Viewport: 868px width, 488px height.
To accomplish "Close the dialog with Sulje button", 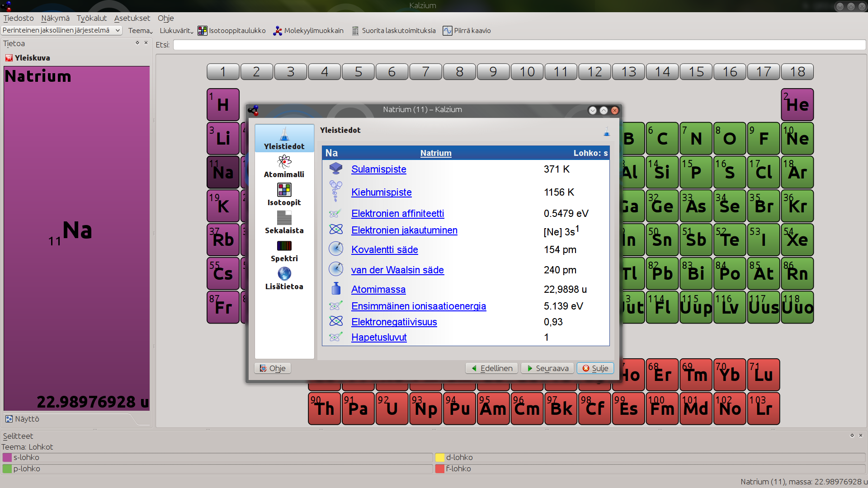I will [595, 368].
